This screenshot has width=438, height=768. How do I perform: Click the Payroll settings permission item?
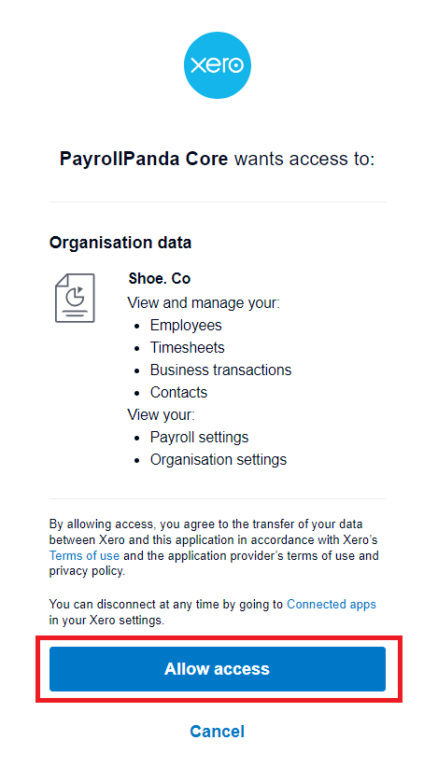pos(199,437)
